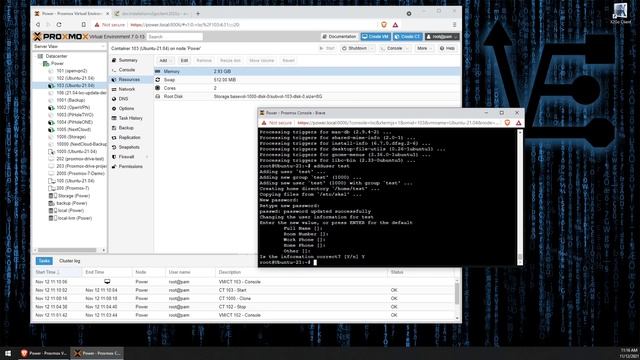Click the Task History list icon
This screenshot has width=640, height=360.
114,118
